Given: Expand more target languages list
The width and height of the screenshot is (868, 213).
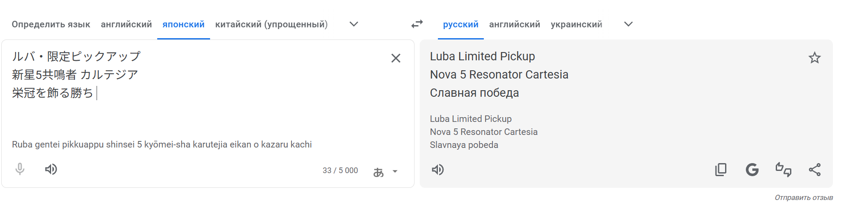Looking at the screenshot, I should [x=628, y=24].
